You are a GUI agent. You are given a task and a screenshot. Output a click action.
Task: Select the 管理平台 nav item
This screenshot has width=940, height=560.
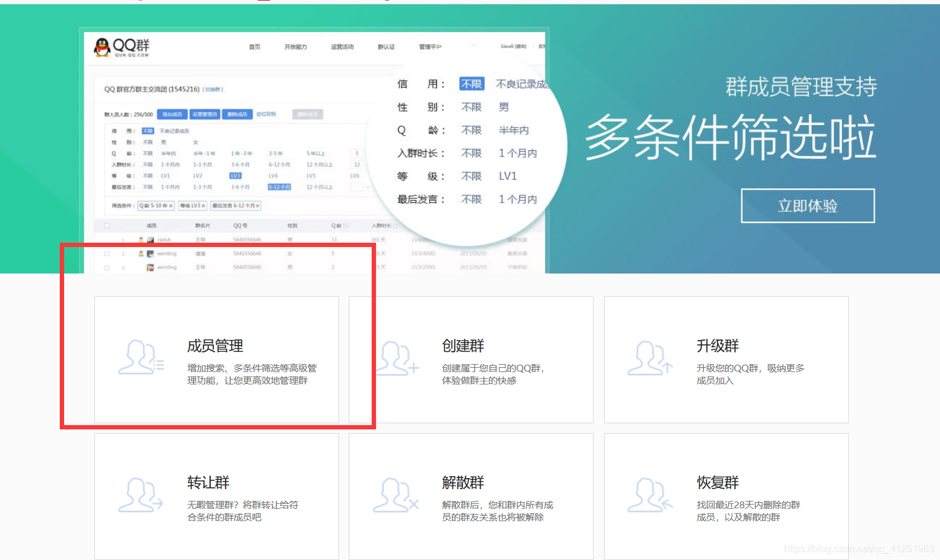tap(430, 47)
